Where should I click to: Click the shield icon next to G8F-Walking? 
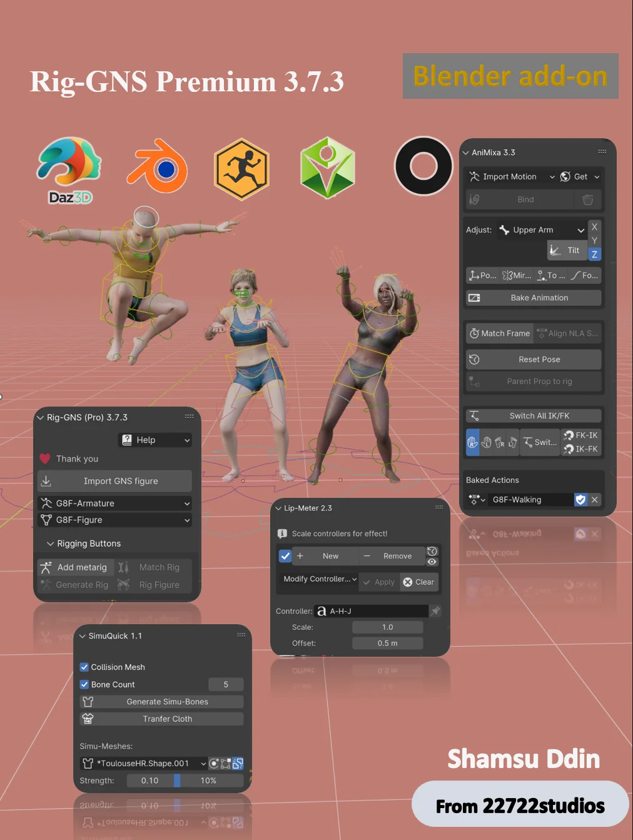click(x=580, y=500)
